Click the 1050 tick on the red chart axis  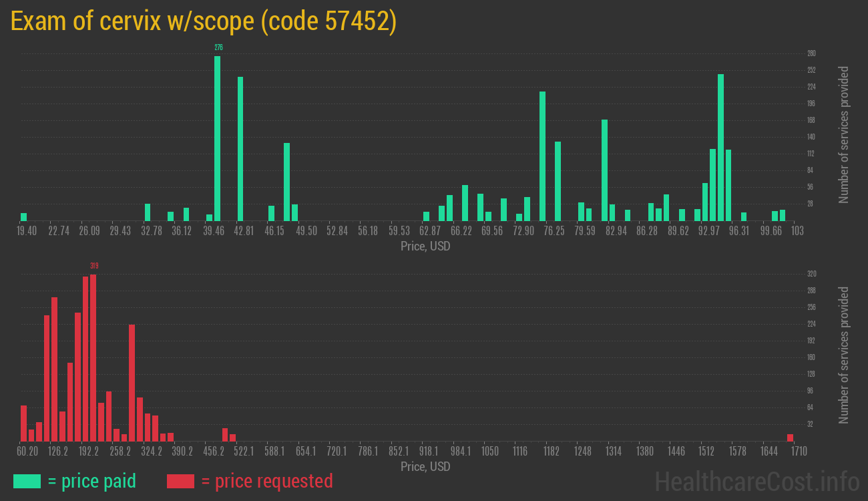point(490,452)
